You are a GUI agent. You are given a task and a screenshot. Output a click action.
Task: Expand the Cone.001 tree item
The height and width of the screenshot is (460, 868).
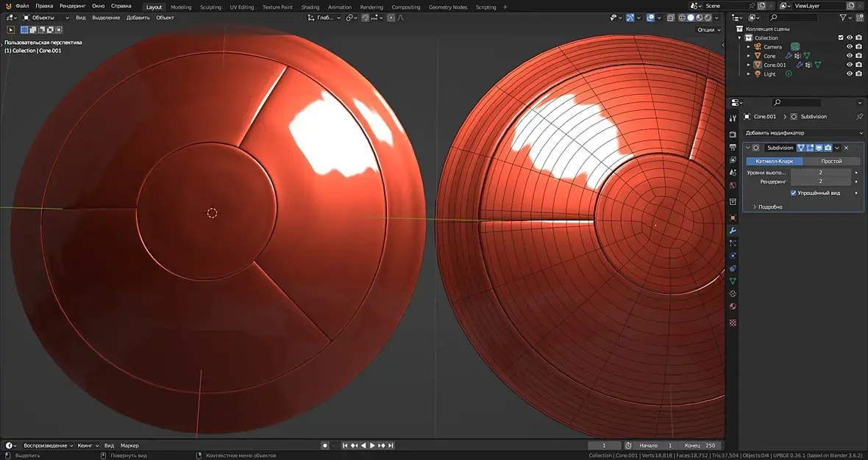click(x=749, y=65)
